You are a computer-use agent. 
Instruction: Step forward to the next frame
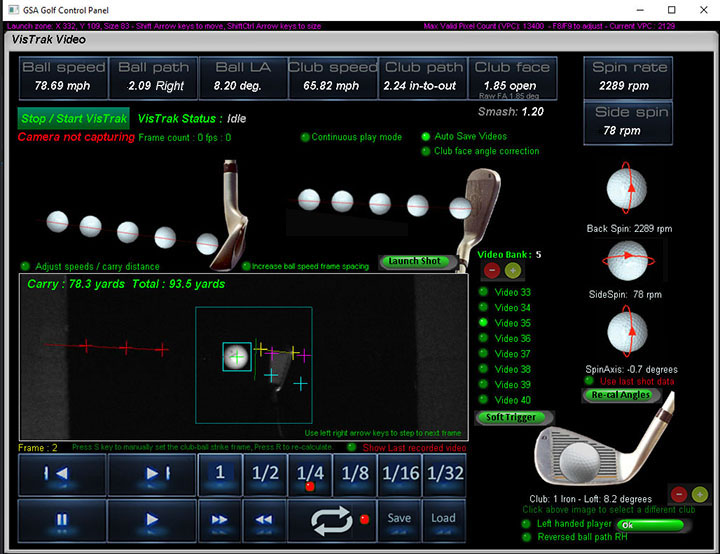click(x=152, y=474)
